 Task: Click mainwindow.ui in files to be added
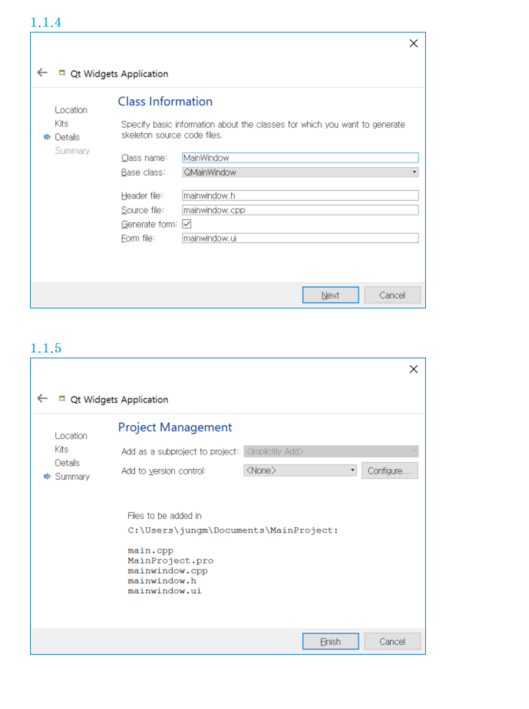165,591
